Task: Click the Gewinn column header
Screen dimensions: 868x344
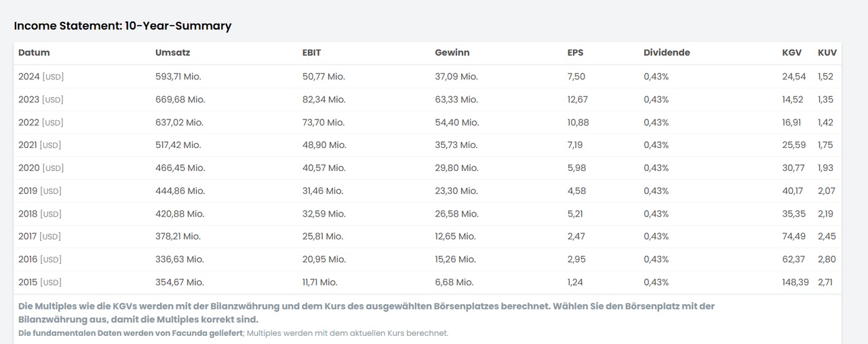Action: coord(452,53)
